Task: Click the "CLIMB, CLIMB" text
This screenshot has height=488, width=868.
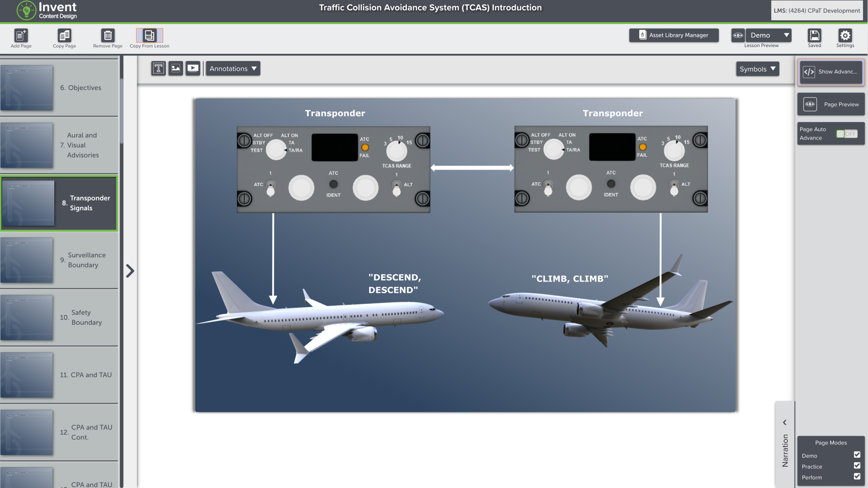Action: tap(570, 279)
